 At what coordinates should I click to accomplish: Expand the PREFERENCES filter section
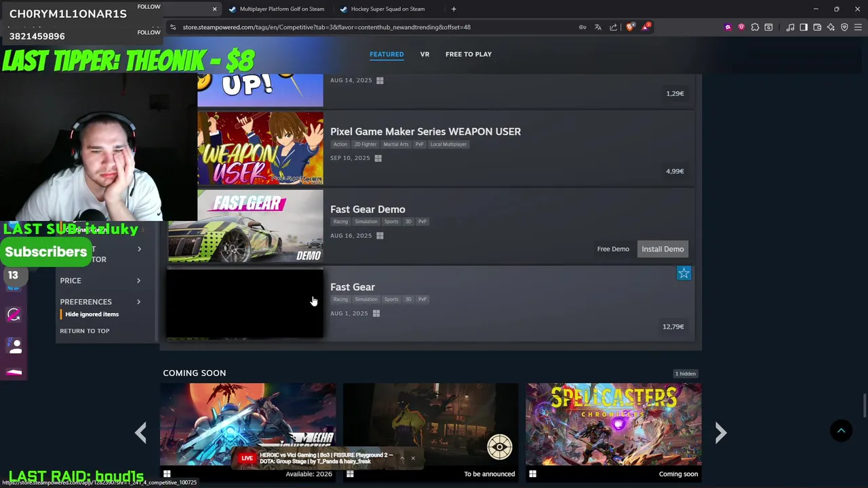point(100,302)
